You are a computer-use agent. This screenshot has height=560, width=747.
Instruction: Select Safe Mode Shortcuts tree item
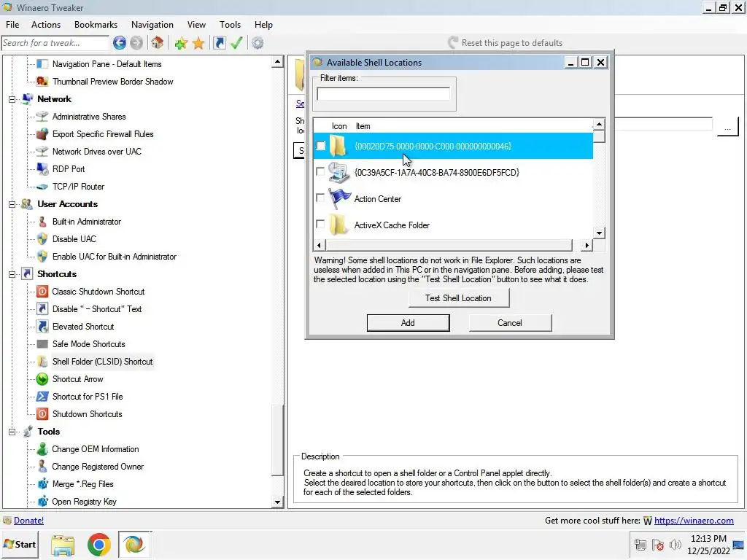tap(88, 344)
